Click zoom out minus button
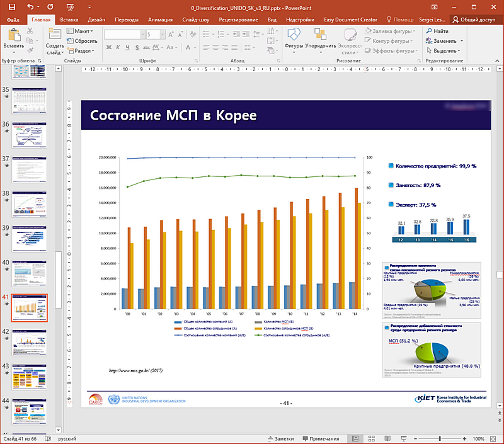The height and width of the screenshot is (444, 504). pyautogui.click(x=415, y=438)
